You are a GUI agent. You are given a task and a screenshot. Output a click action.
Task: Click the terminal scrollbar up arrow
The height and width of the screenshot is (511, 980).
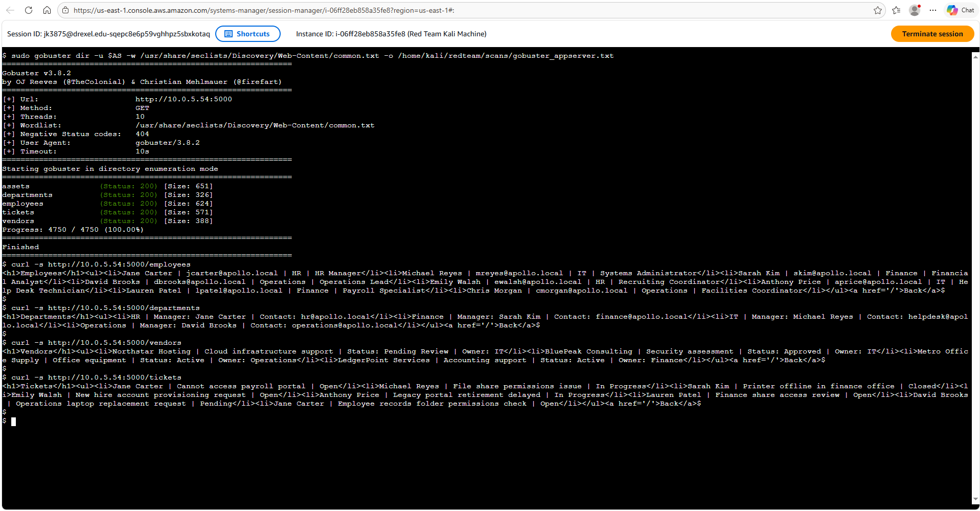coord(976,56)
